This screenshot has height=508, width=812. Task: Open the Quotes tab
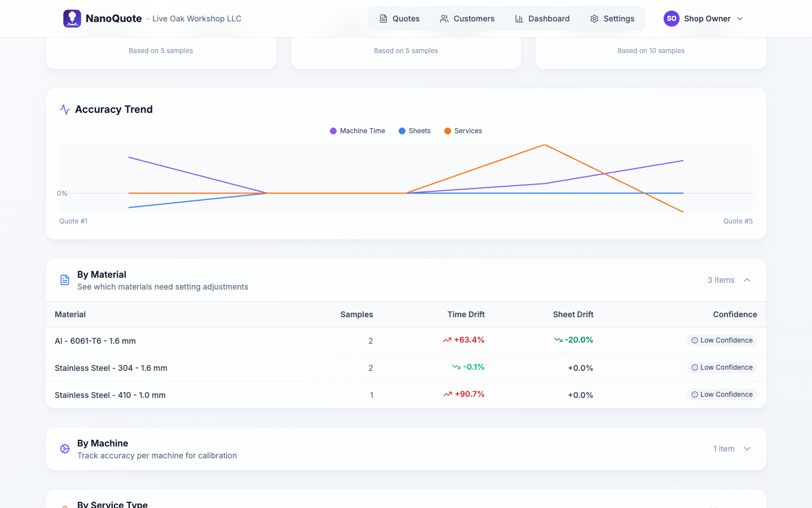click(x=399, y=19)
